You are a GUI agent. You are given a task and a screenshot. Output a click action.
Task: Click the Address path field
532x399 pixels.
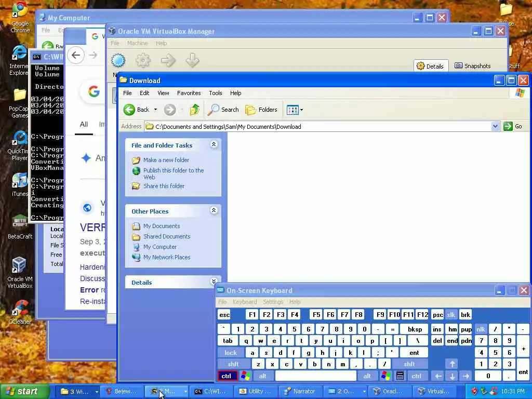[x=317, y=127]
